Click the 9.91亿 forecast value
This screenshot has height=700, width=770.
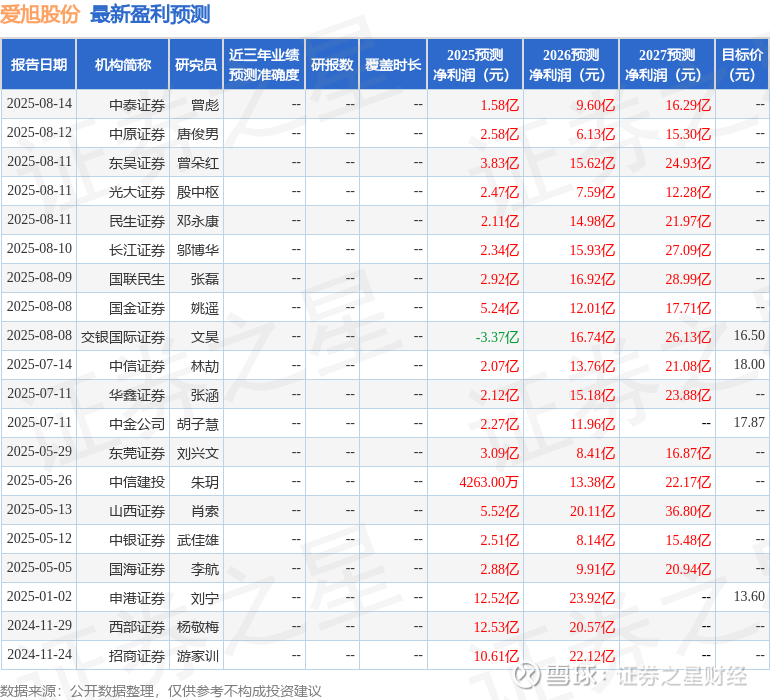click(x=595, y=568)
